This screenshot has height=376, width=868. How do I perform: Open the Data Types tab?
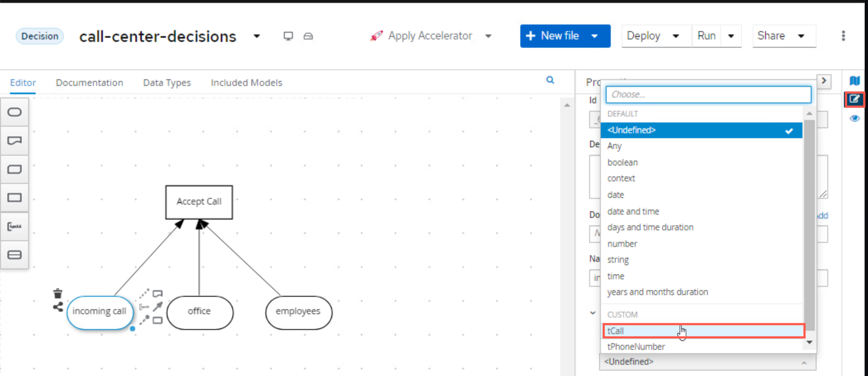tap(167, 83)
